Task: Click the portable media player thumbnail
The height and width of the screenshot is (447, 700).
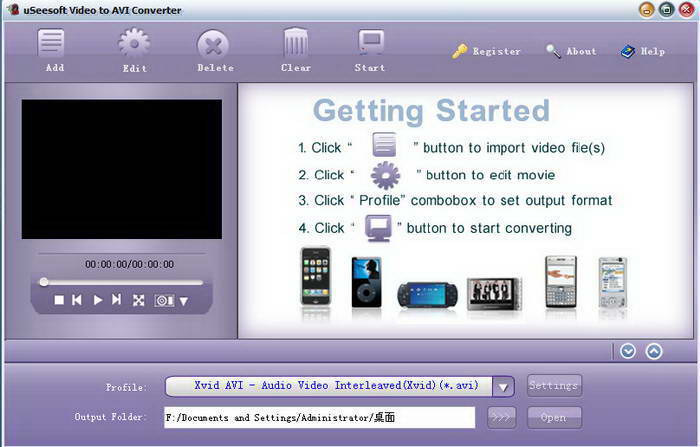Action: click(494, 293)
